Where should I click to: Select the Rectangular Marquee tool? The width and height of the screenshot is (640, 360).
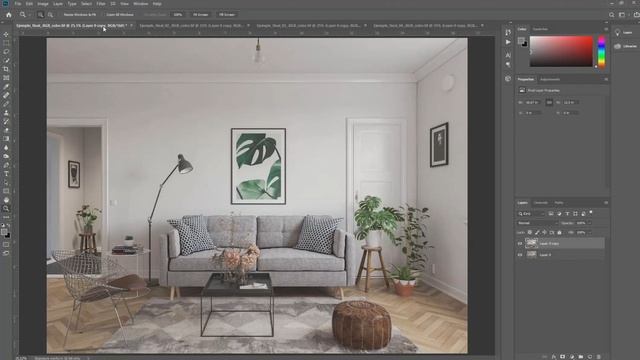tap(6, 43)
